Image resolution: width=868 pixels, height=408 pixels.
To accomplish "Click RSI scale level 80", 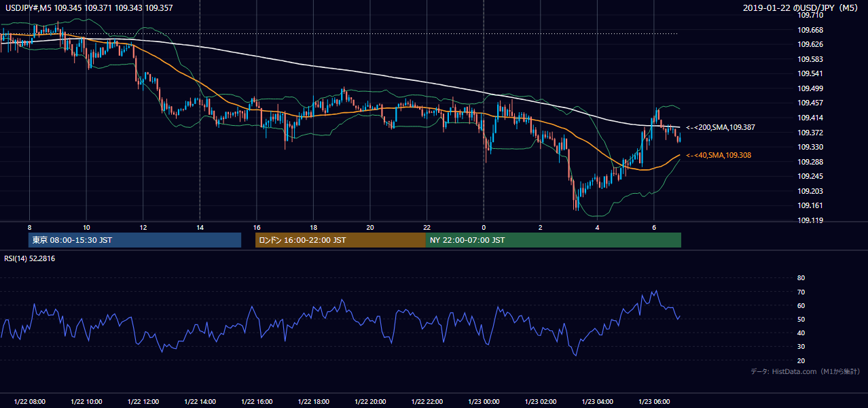I will pos(801,278).
